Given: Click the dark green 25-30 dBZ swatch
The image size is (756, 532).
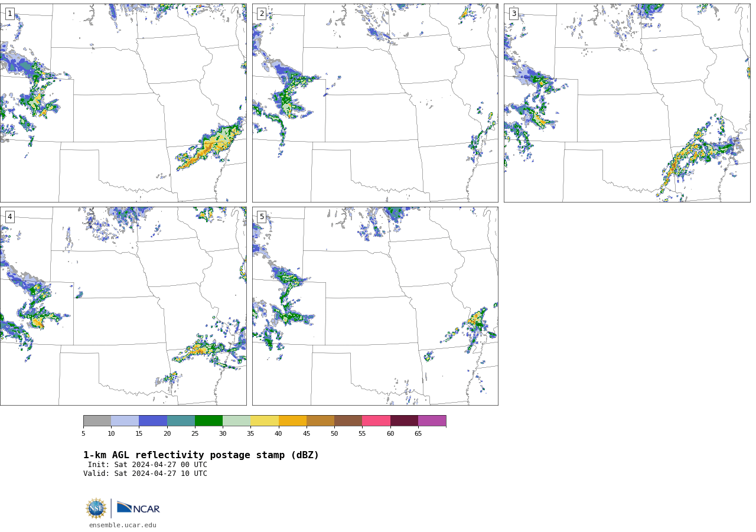Looking at the screenshot, I should click(x=208, y=420).
